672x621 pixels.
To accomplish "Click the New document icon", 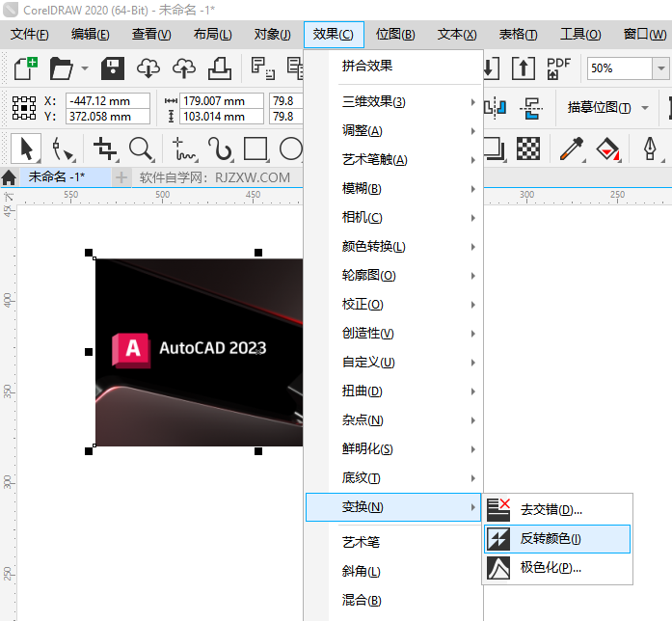I will (26, 68).
